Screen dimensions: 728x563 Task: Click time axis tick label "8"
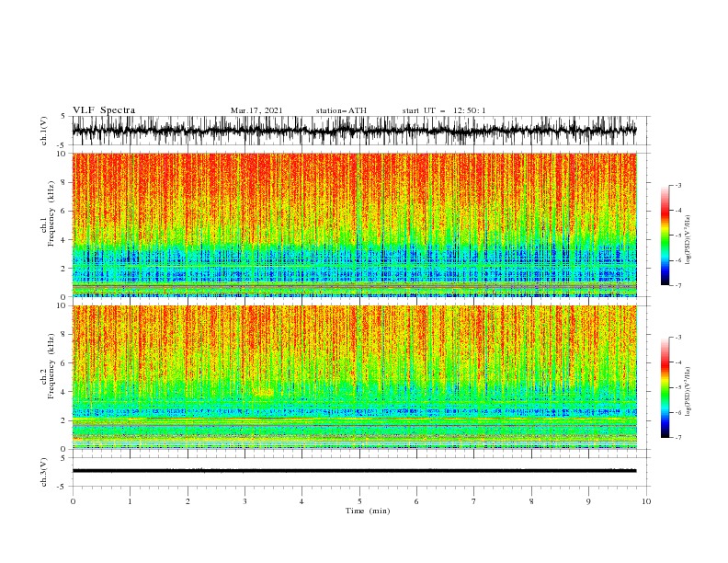pos(531,501)
